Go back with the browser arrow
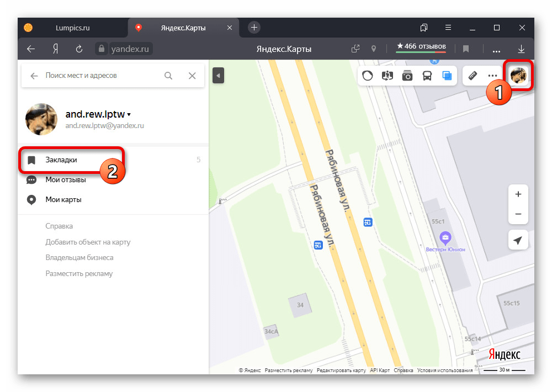This screenshot has height=392, width=552. pyautogui.click(x=31, y=49)
